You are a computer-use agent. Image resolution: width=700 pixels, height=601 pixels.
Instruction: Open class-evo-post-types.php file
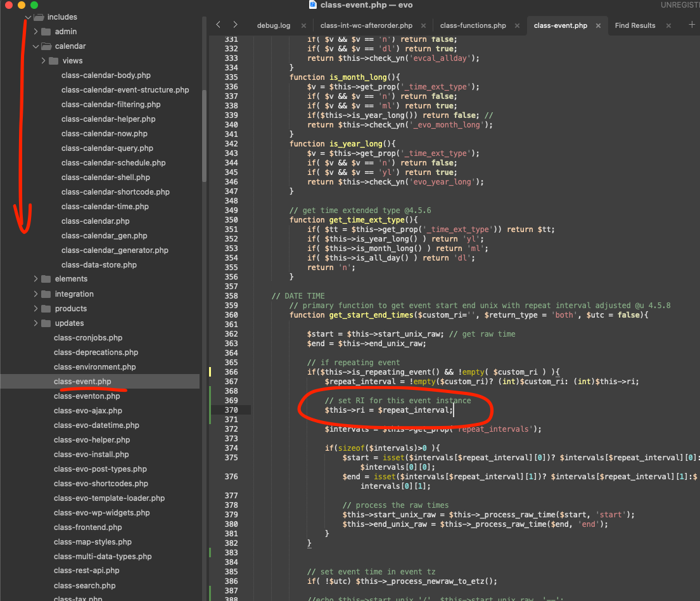101,469
